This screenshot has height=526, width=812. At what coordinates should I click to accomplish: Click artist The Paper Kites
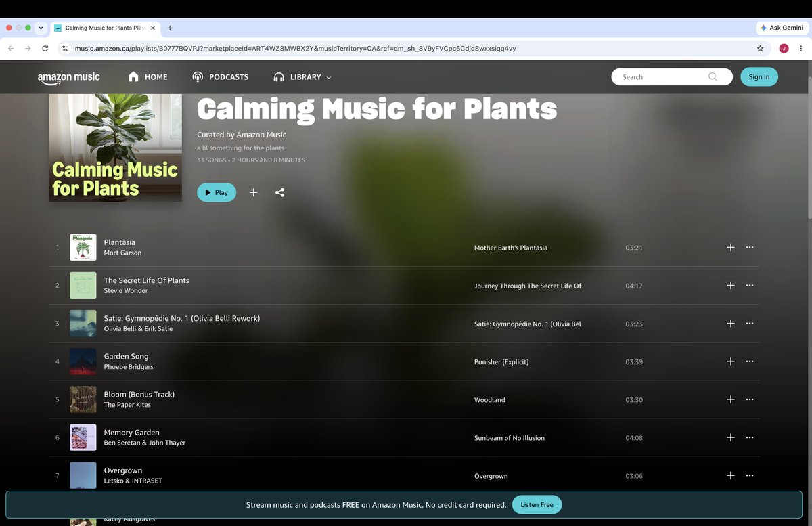pos(127,405)
